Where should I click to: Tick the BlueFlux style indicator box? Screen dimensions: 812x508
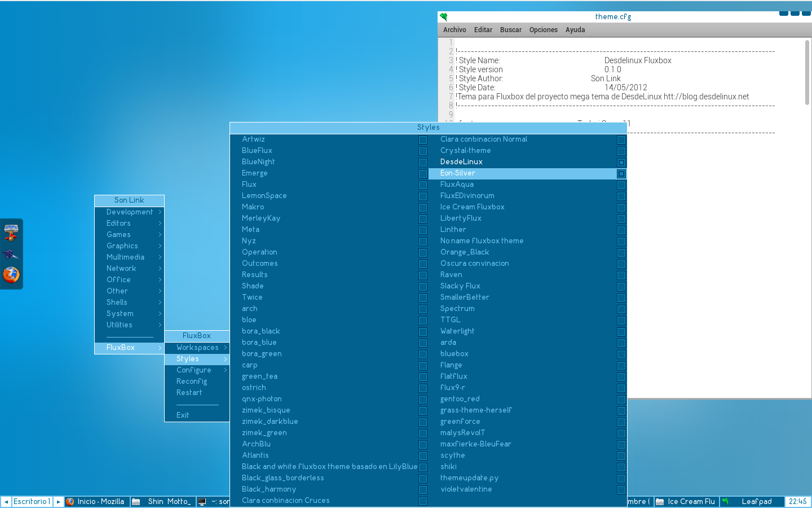click(423, 151)
